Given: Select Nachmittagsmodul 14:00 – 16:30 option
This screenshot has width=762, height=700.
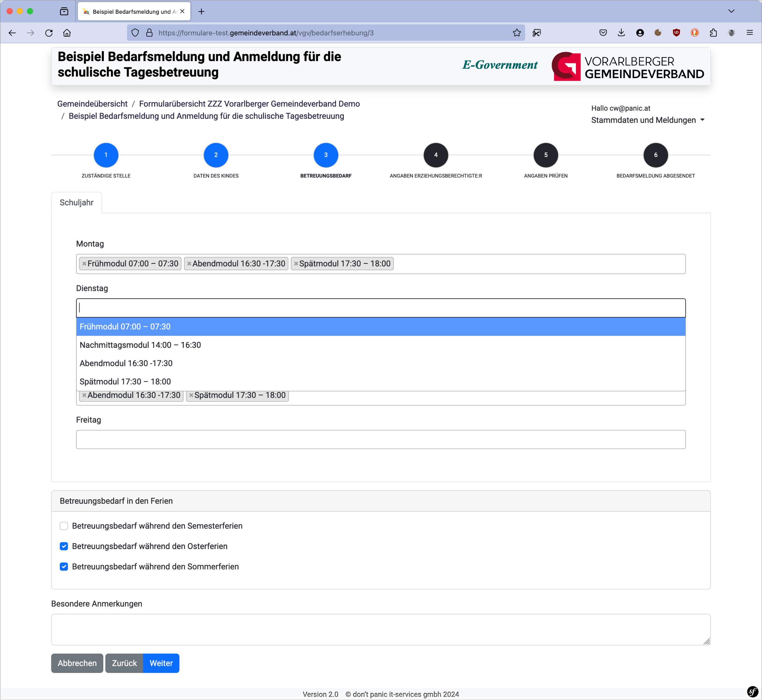Looking at the screenshot, I should tap(381, 345).
